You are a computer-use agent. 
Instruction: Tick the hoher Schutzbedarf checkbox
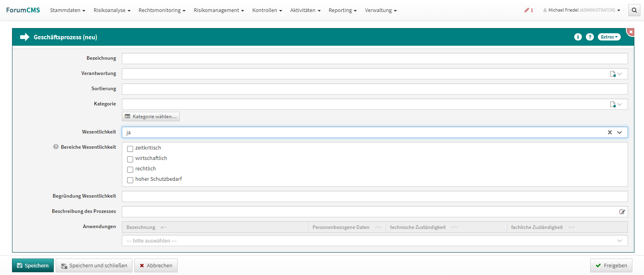(130, 180)
